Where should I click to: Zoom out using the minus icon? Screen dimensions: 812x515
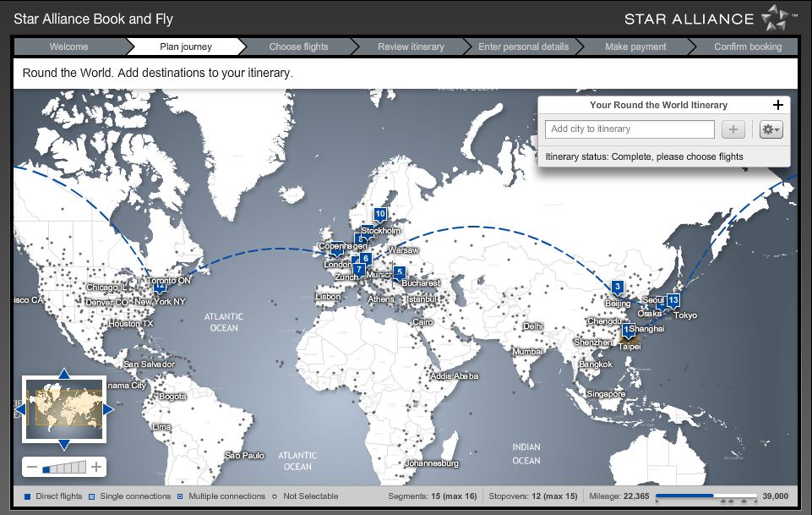[31, 467]
